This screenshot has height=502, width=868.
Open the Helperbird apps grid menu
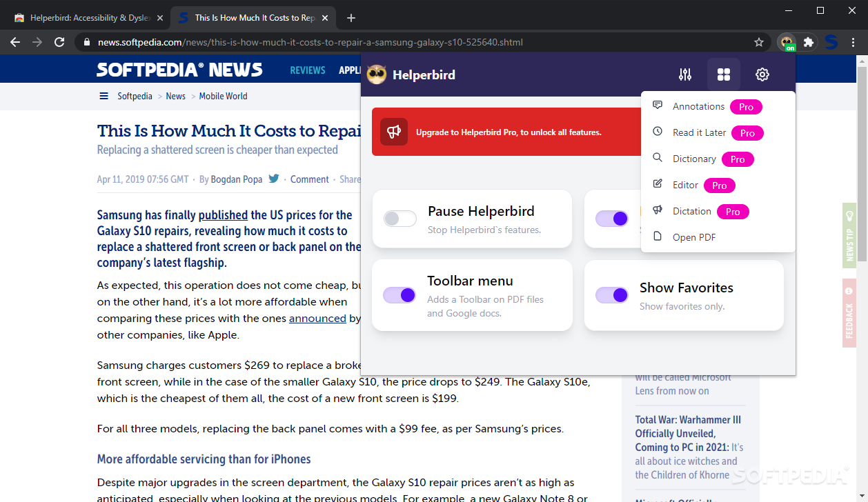[723, 74]
